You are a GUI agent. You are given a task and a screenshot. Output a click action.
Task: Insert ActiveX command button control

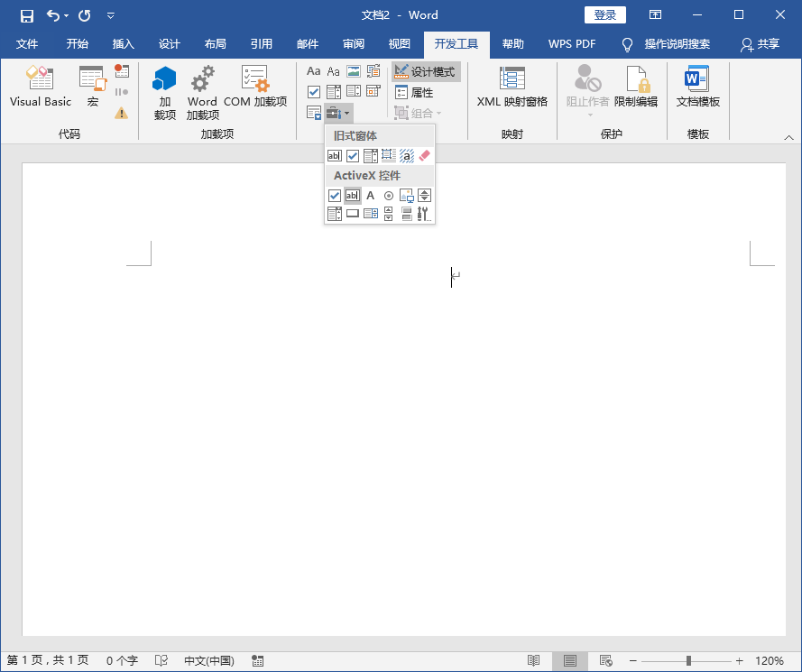click(x=353, y=214)
